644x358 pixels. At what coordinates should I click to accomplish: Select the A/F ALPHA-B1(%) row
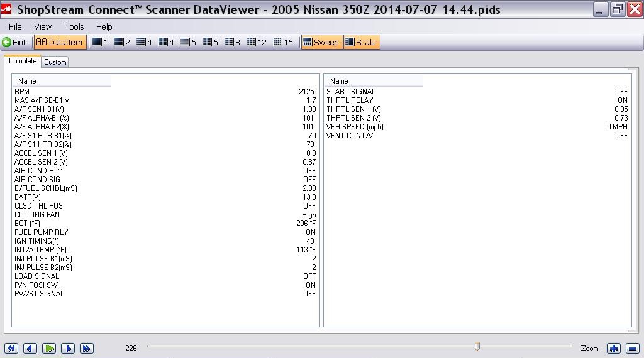tap(165, 118)
